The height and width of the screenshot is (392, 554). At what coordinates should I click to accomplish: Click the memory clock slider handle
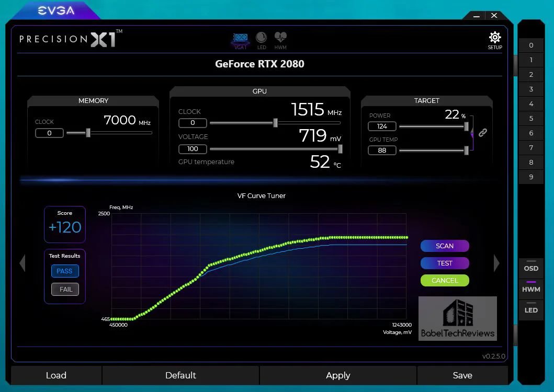point(88,133)
